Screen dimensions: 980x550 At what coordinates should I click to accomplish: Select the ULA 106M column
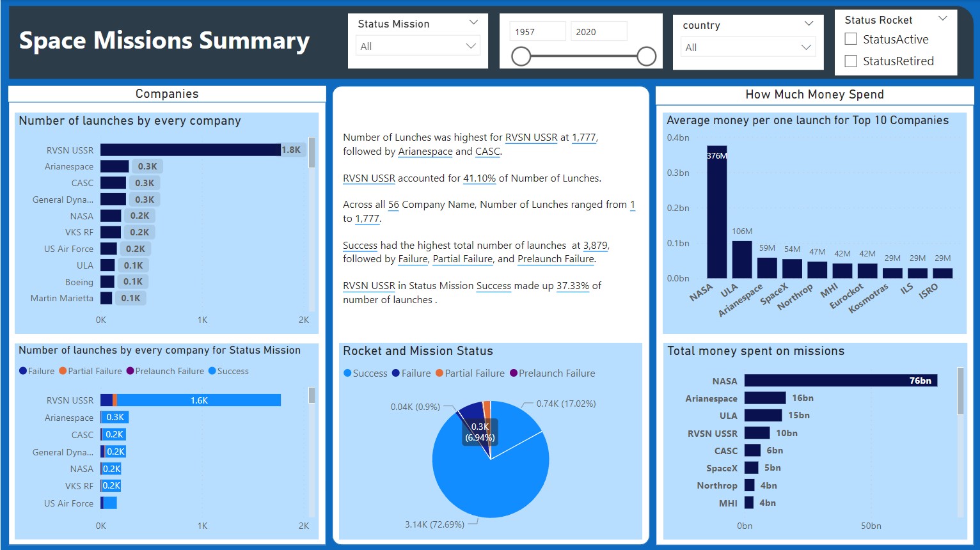coord(742,259)
